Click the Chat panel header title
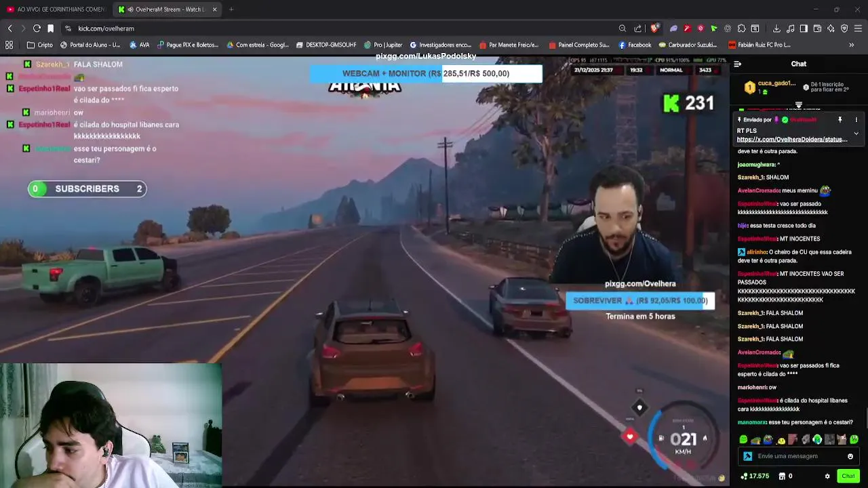 (799, 64)
